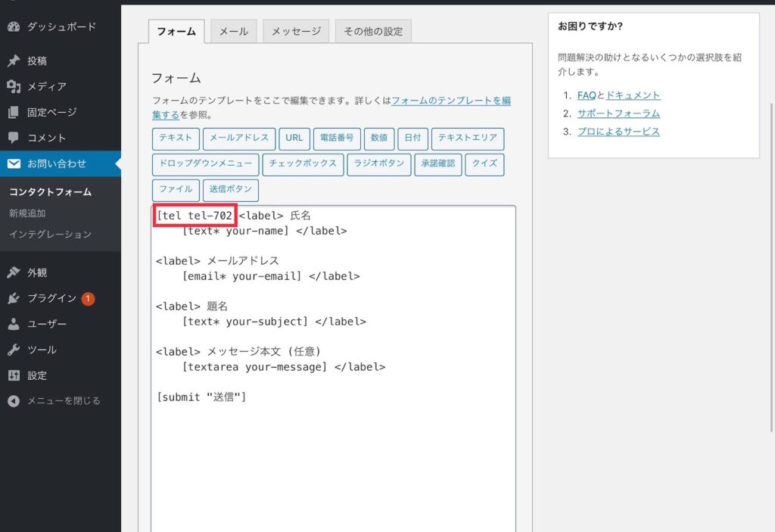Open the メッセージ tab
Screen dimensions: 775x532
click(296, 32)
